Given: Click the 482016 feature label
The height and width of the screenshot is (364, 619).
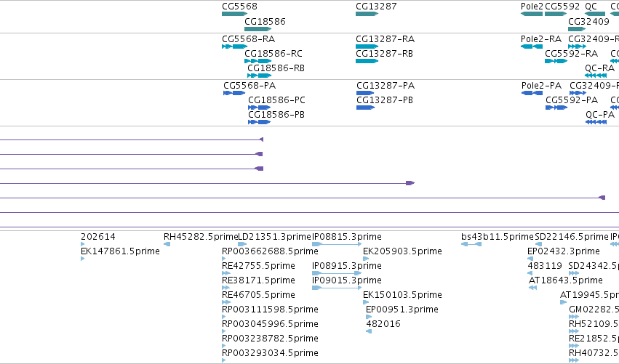Looking at the screenshot, I should (383, 324).
